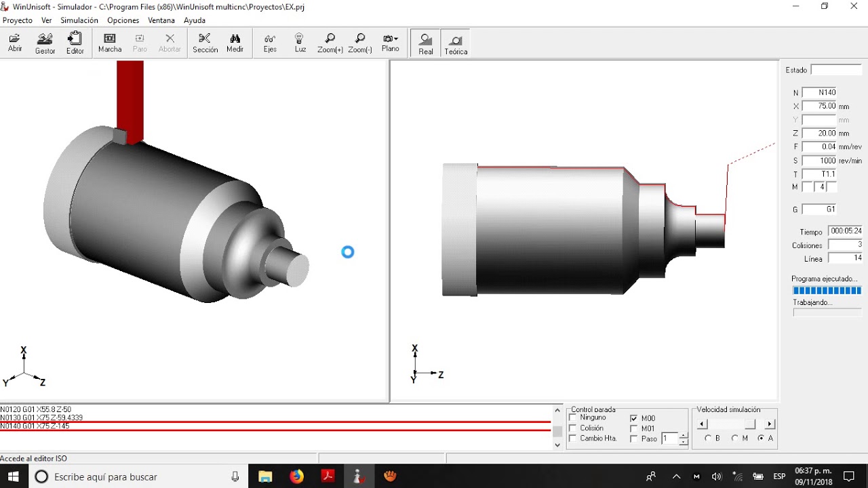Open the Windows notification center
The height and width of the screenshot is (488, 868).
[x=849, y=476]
